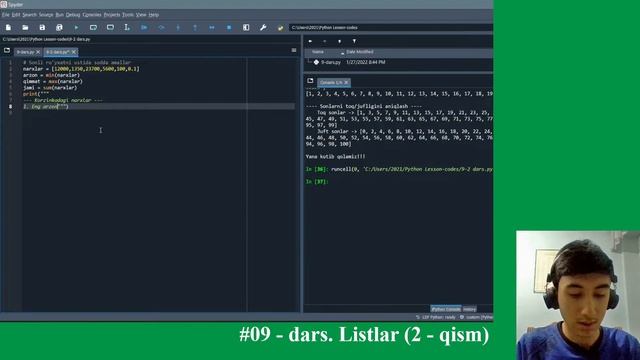The image size is (640, 360).
Task: Sort files by the Name column header
Action: coord(318,52)
